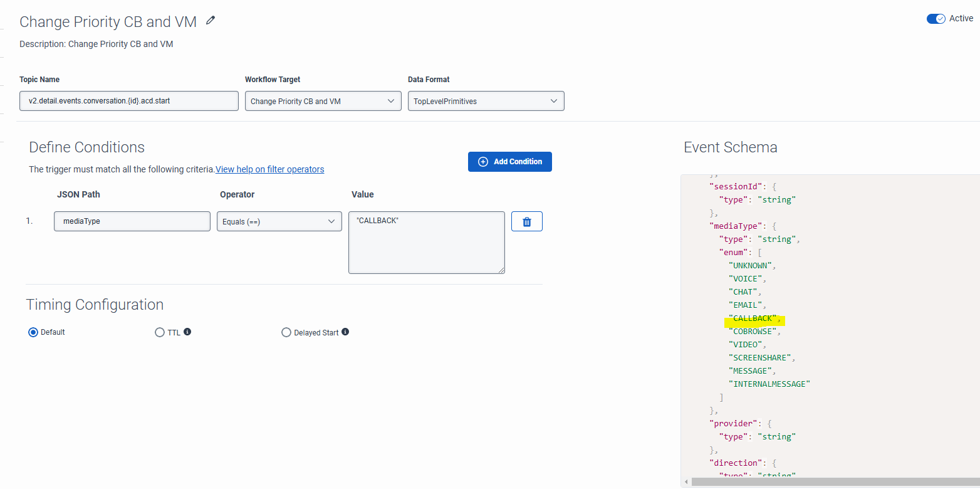The image size is (980, 489).
Task: Expand the Equals operator dropdown
Action: click(279, 221)
